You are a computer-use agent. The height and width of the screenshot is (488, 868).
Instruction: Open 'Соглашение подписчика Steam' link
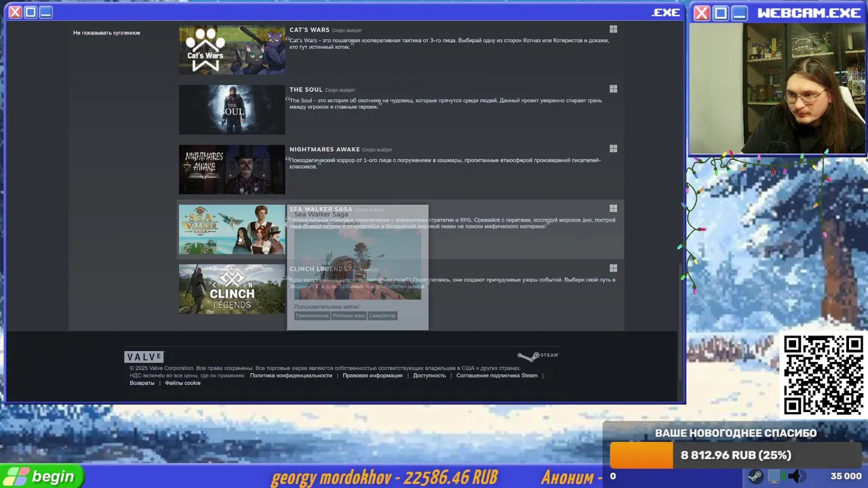coord(496,375)
